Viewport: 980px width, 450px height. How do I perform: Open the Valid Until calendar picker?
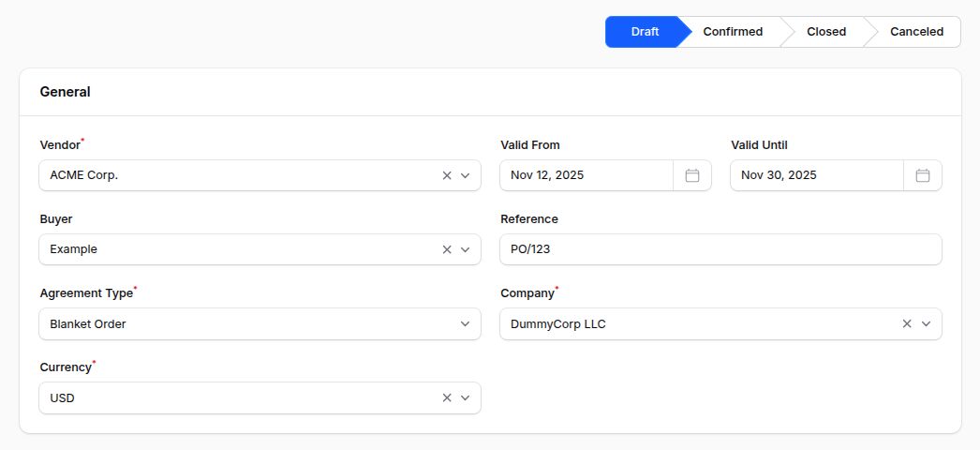pyautogui.click(x=923, y=175)
